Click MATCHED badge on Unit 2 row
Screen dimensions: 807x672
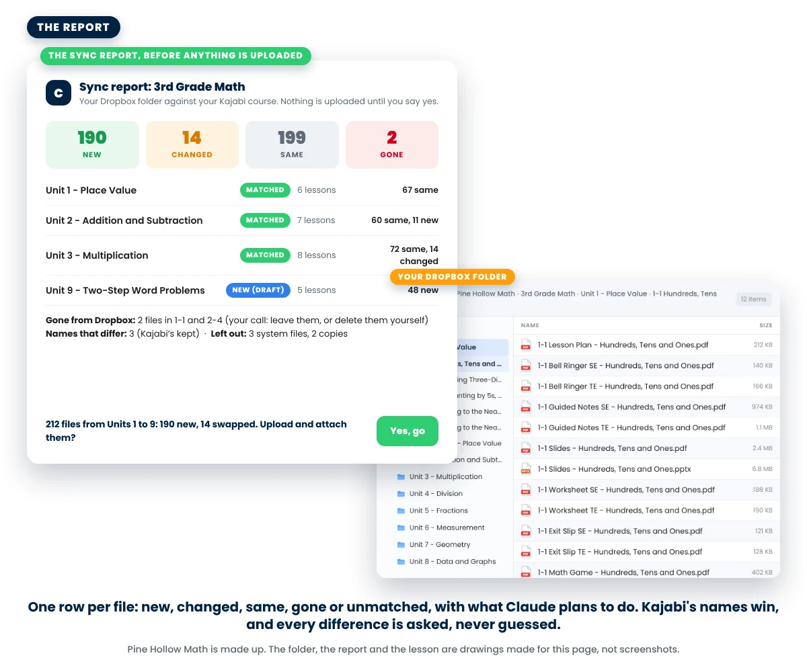pos(265,220)
